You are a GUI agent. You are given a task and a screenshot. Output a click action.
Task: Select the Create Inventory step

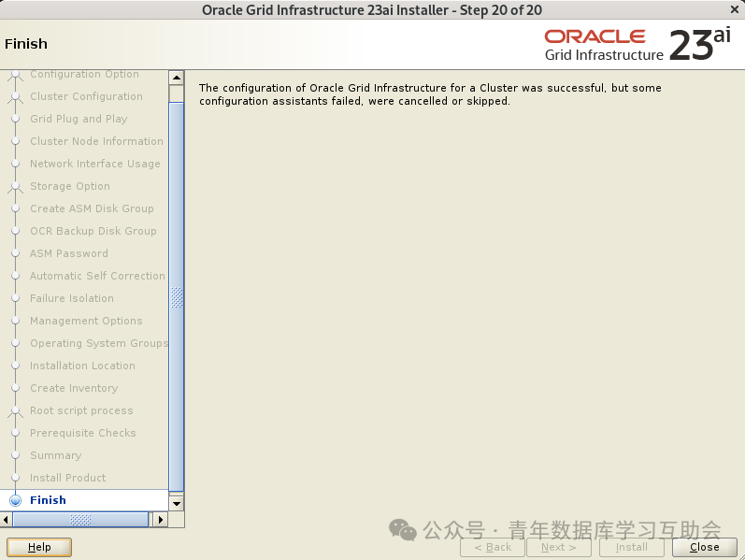click(74, 388)
